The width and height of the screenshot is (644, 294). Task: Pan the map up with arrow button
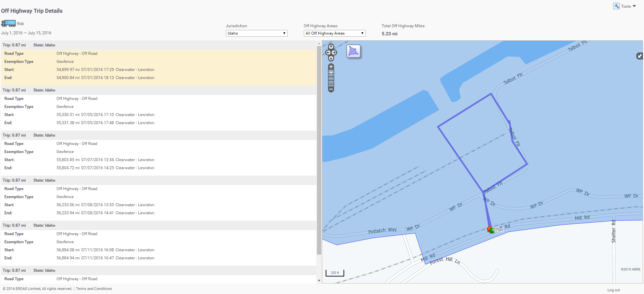(331, 47)
